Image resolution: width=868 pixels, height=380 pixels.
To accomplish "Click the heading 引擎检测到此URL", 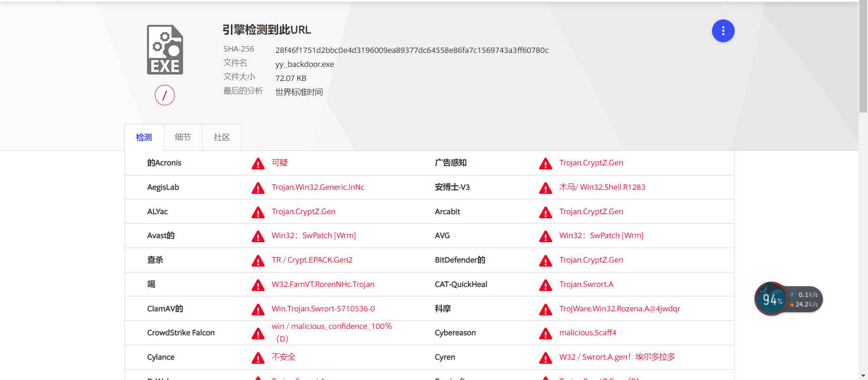I will (x=267, y=30).
